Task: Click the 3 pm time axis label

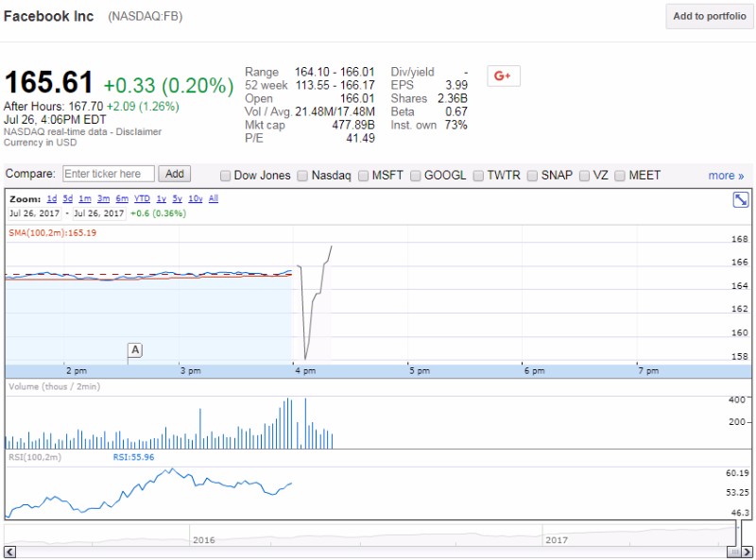Action: point(191,370)
